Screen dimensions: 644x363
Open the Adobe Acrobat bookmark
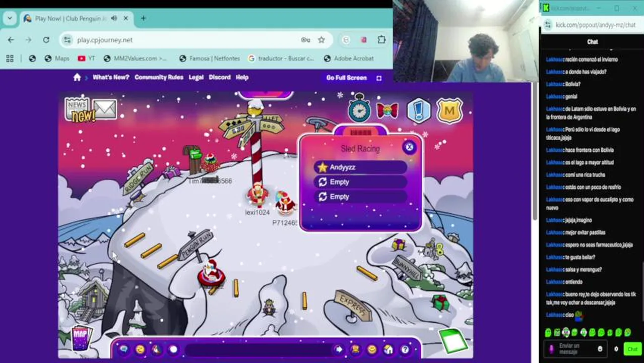(x=348, y=58)
